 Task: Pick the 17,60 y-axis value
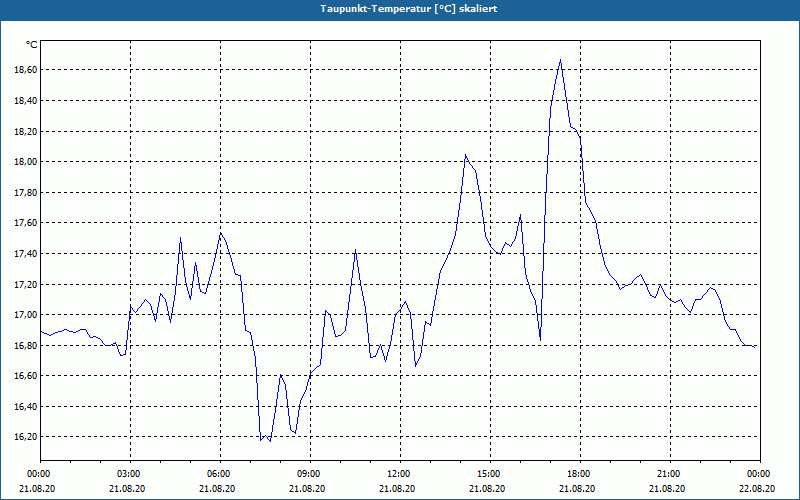click(x=24, y=223)
